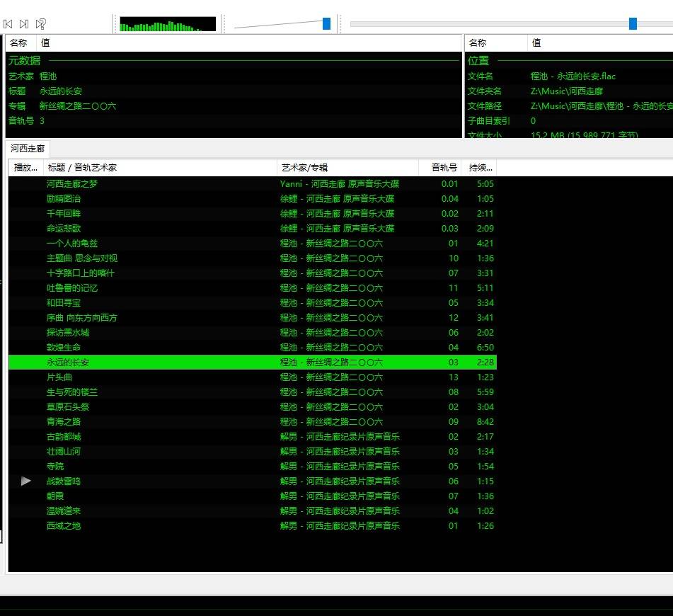Click the 音轨号 value 3 in metadata
This screenshot has height=616, width=673.
click(x=42, y=120)
